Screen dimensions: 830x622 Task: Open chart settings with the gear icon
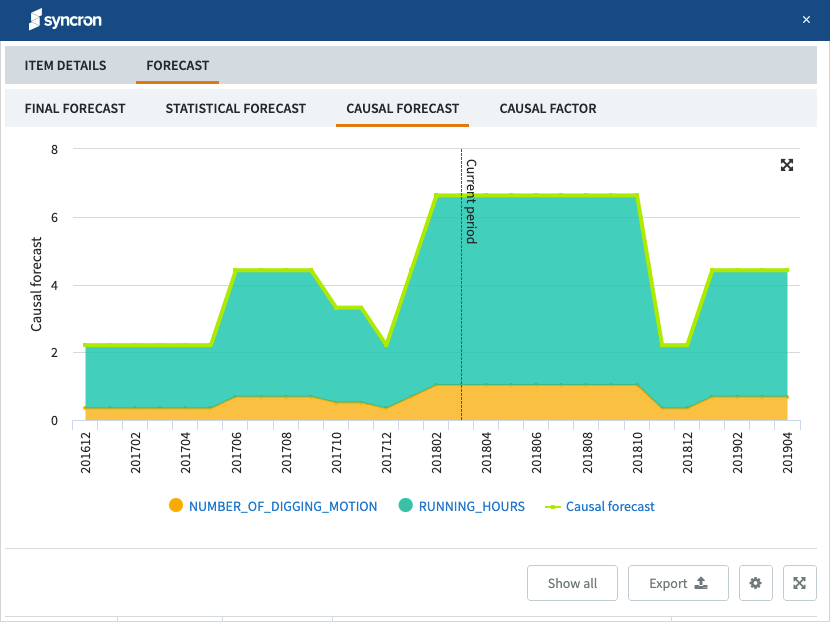coord(755,583)
